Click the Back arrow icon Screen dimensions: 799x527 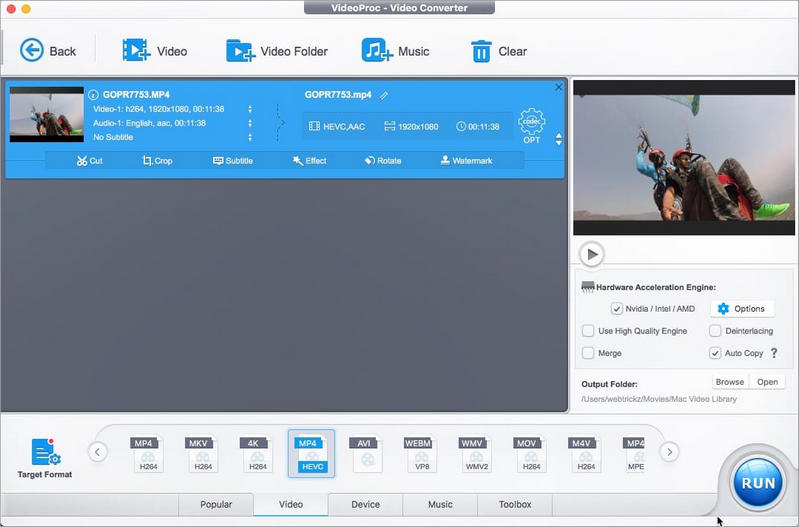(32, 51)
